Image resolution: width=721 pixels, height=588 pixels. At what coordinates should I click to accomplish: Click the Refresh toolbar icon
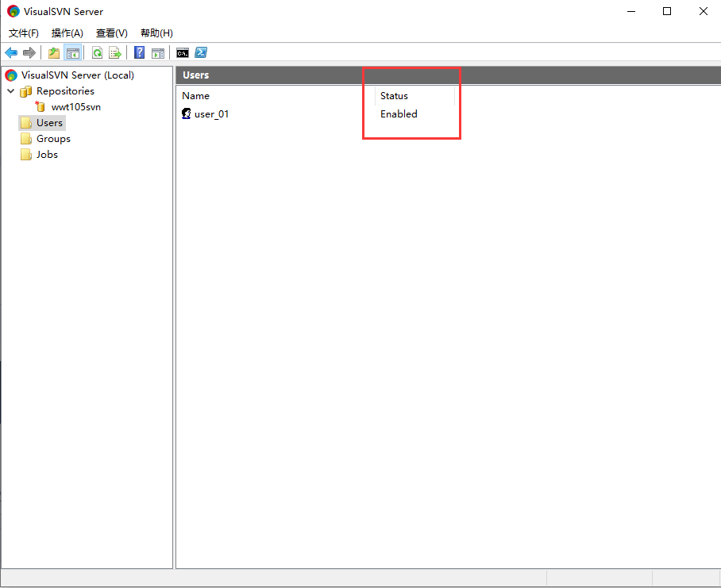point(97,53)
